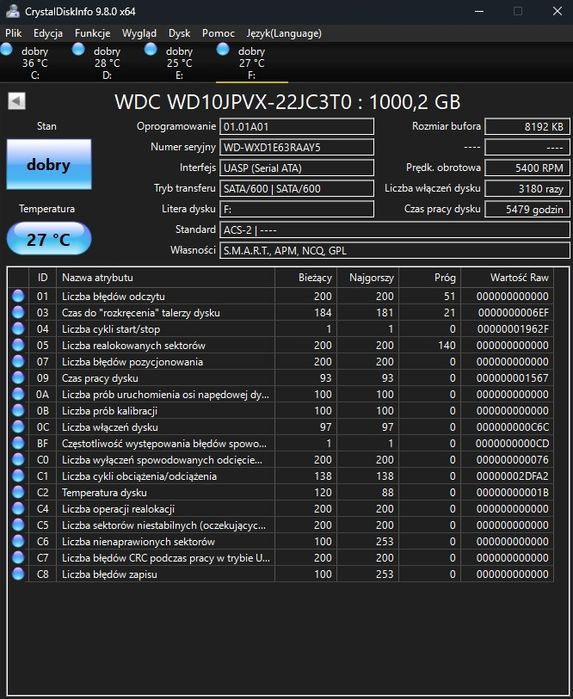Switch to disk D: tab at 28 °C
Image resolution: width=573 pixels, height=699 pixels.
point(107,62)
